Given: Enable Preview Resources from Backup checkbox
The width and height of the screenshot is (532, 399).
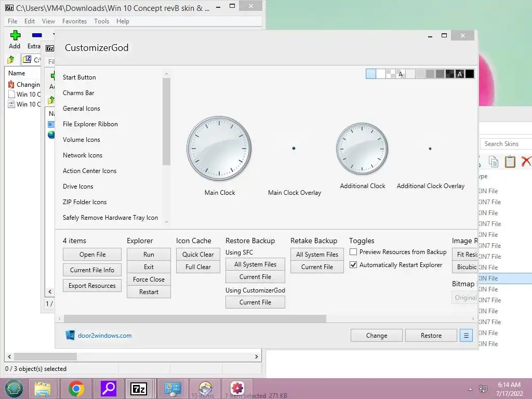Looking at the screenshot, I should (353, 252).
